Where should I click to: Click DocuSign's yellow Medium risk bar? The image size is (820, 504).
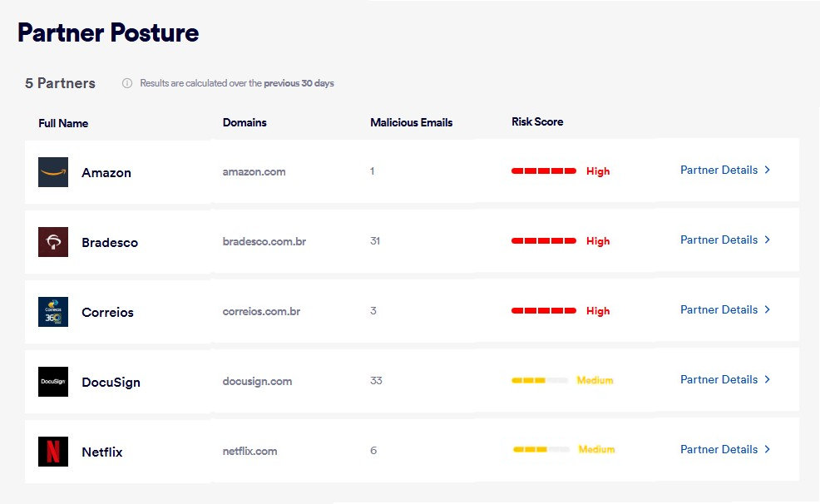[540, 380]
